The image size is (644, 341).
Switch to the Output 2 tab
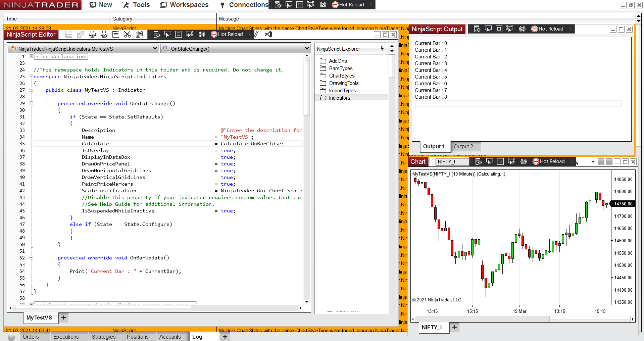(463, 147)
